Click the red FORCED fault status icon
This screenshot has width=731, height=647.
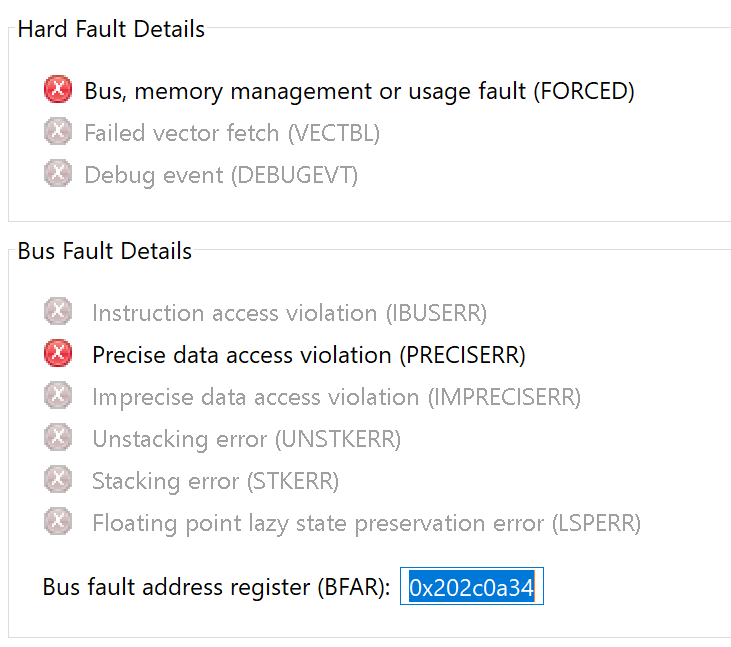(58, 89)
